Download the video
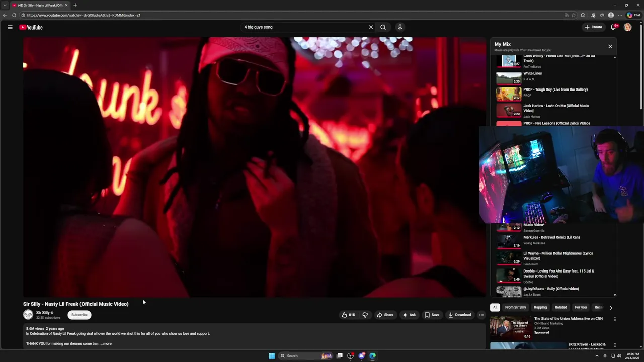Viewport: 644px width, 362px height. (x=459, y=315)
